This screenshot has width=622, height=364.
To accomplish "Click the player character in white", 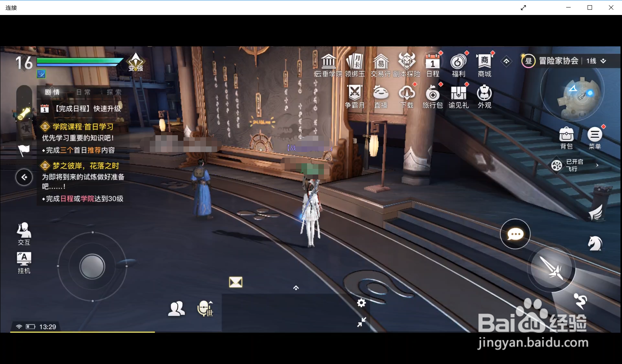I will click(311, 213).
